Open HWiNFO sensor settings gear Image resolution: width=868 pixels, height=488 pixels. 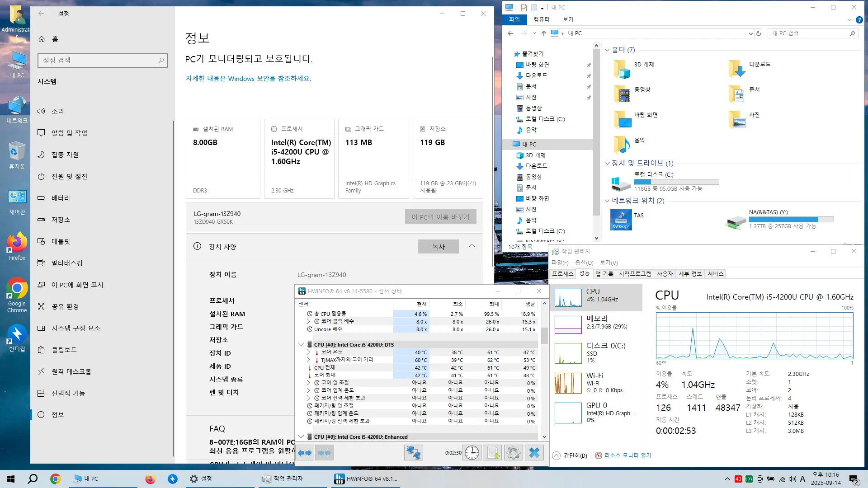click(513, 452)
